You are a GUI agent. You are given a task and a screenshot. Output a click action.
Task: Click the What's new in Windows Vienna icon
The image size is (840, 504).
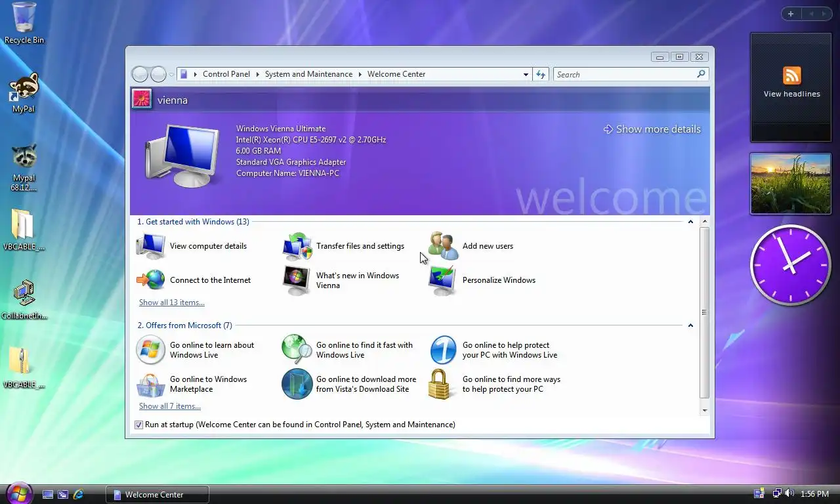[x=297, y=280]
